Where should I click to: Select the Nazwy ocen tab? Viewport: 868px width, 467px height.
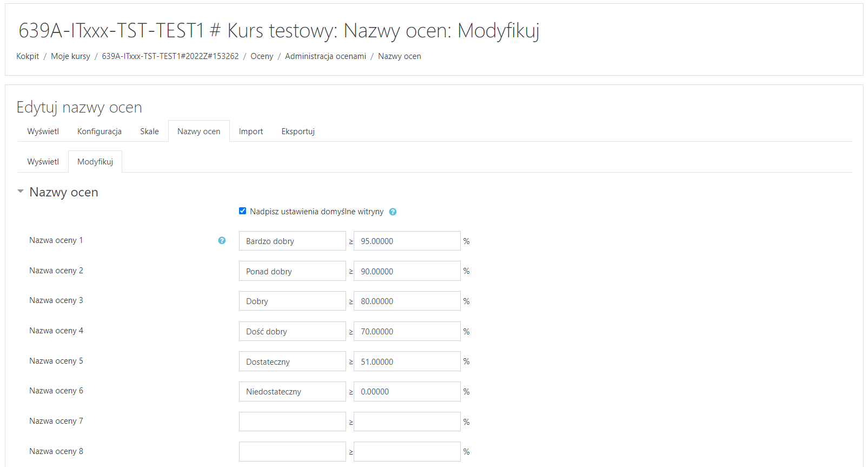tap(199, 131)
